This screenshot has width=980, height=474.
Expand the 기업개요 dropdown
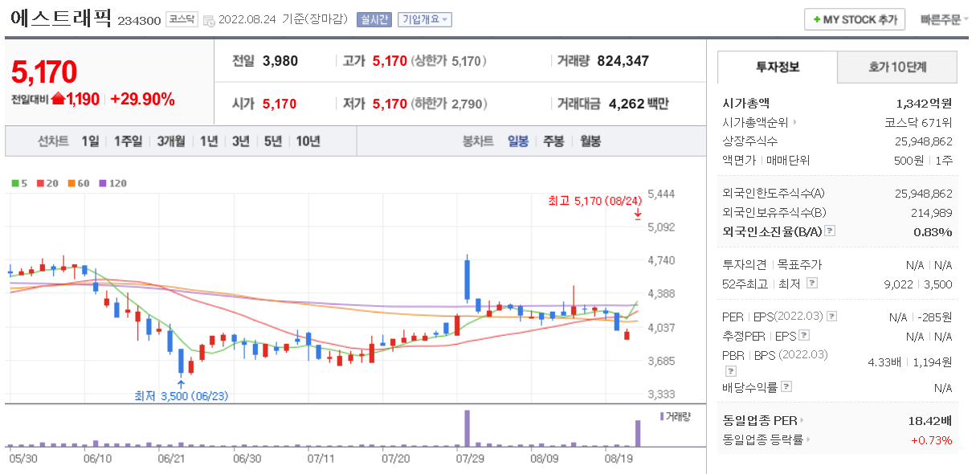425,19
